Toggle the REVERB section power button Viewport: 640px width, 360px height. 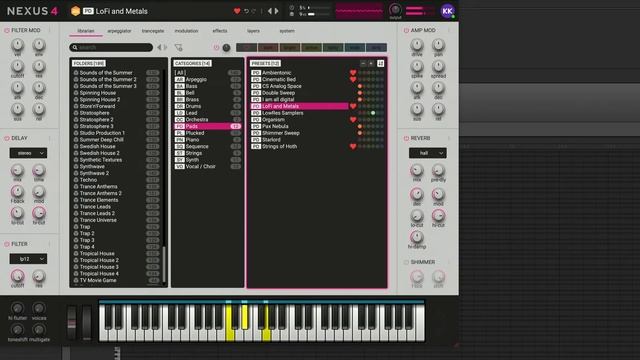[406, 138]
